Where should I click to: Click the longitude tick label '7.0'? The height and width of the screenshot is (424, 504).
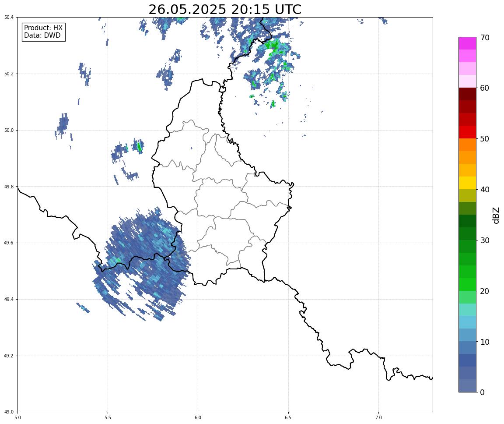pos(378,417)
